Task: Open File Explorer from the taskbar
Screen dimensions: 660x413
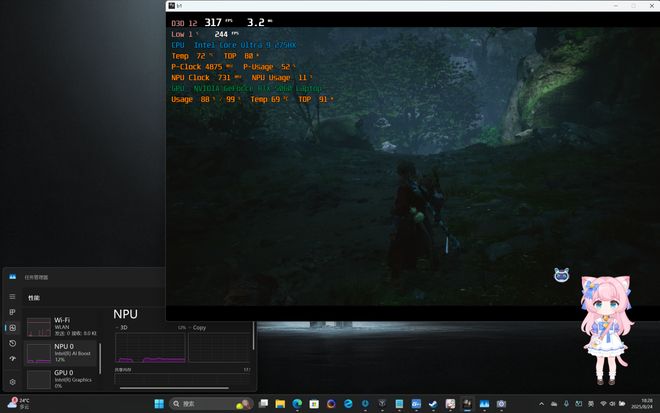Action: point(280,404)
